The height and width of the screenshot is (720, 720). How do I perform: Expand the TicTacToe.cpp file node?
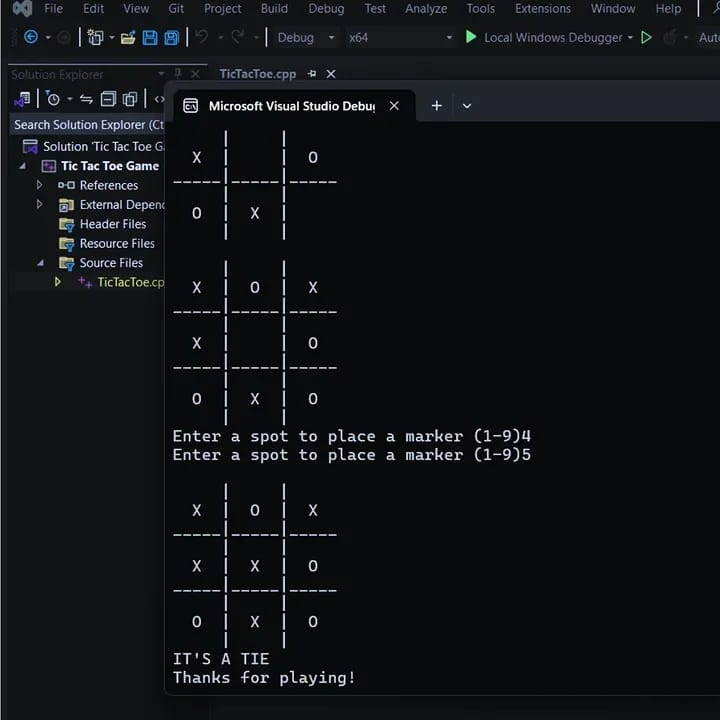pyautogui.click(x=57, y=281)
